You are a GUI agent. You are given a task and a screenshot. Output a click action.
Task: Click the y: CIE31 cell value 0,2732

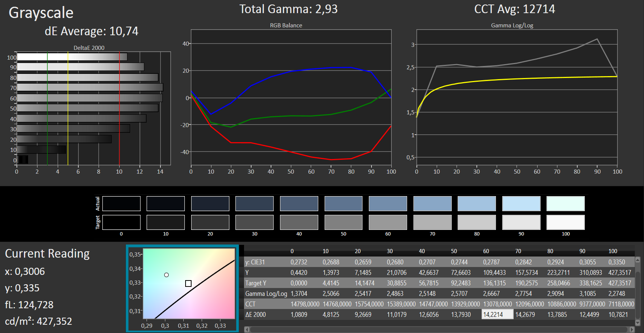point(299,262)
